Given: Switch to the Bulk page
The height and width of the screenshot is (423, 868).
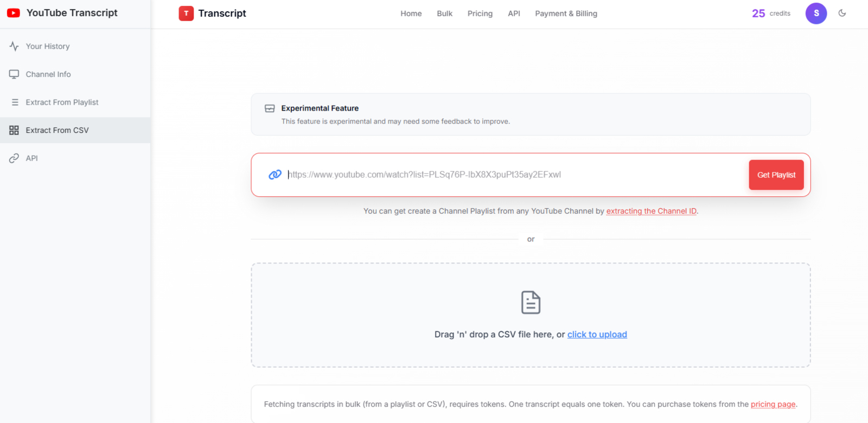Looking at the screenshot, I should click(x=444, y=13).
